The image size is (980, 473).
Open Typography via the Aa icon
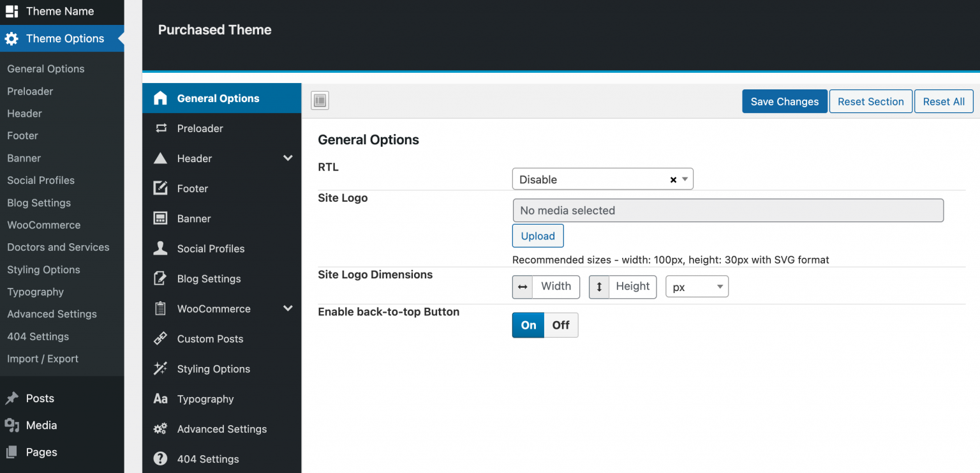click(x=161, y=398)
